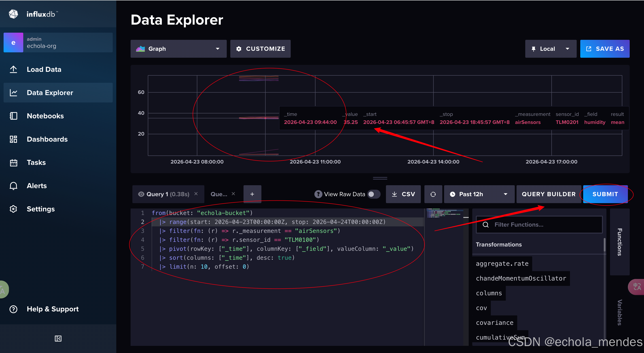Viewport: 644px width, 353px height.
Task: Click the SAVE AS button
Action: click(605, 49)
